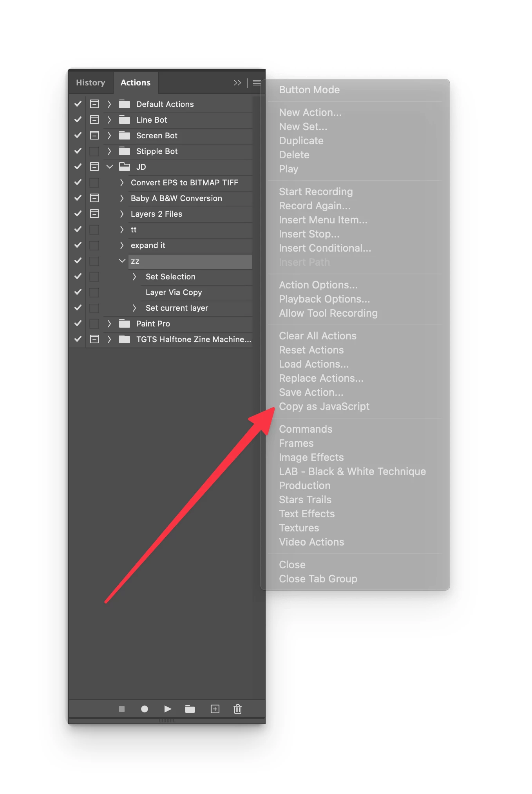Toggle dialog icon for TGTS Halftone Zine Machine
The width and height of the screenshot is (532, 794).
click(x=94, y=339)
